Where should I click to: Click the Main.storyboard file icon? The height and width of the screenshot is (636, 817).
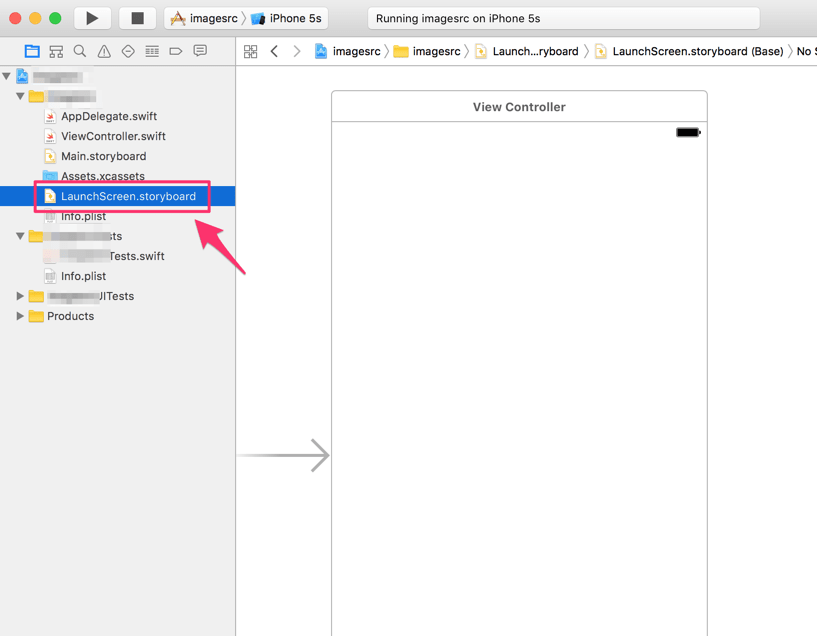(50, 156)
